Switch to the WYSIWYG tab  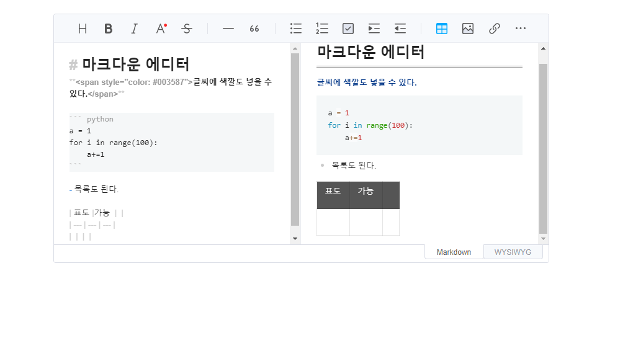513,252
